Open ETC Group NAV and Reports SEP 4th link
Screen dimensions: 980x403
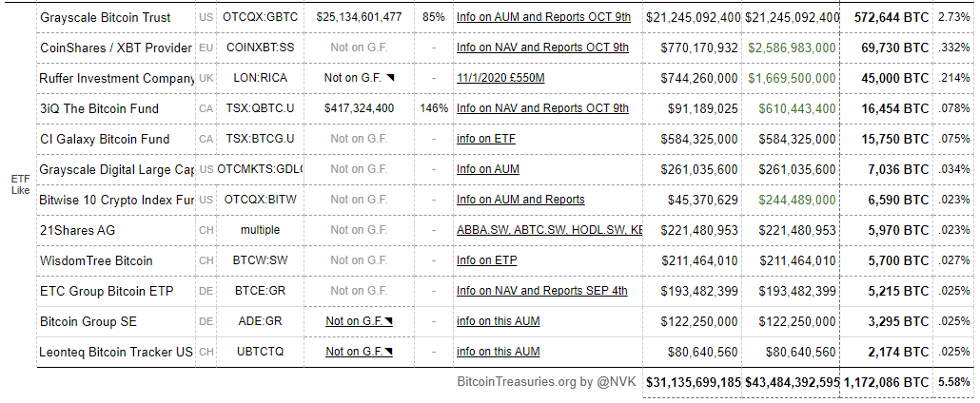coord(541,291)
